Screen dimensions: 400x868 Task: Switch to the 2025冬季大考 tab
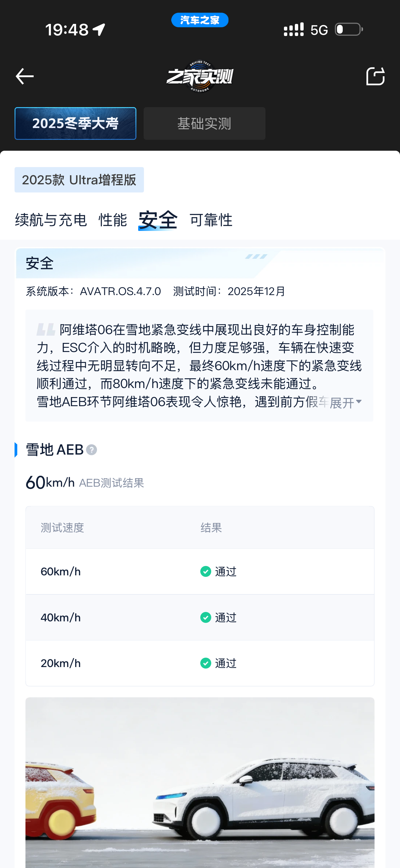point(75,123)
